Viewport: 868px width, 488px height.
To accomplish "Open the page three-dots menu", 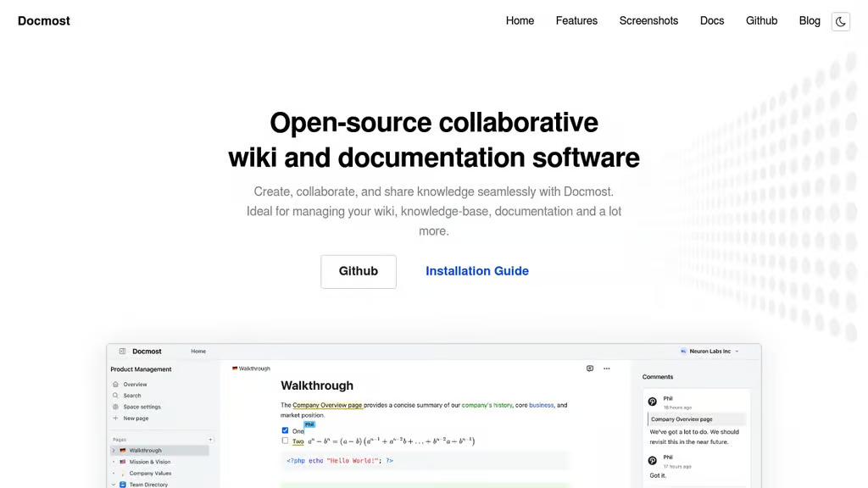I will (x=607, y=369).
